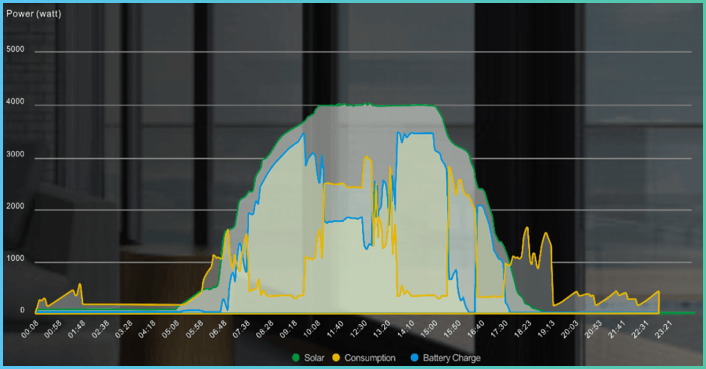
Task: Click the blue Battery Charge legend dot
Action: [x=415, y=358]
